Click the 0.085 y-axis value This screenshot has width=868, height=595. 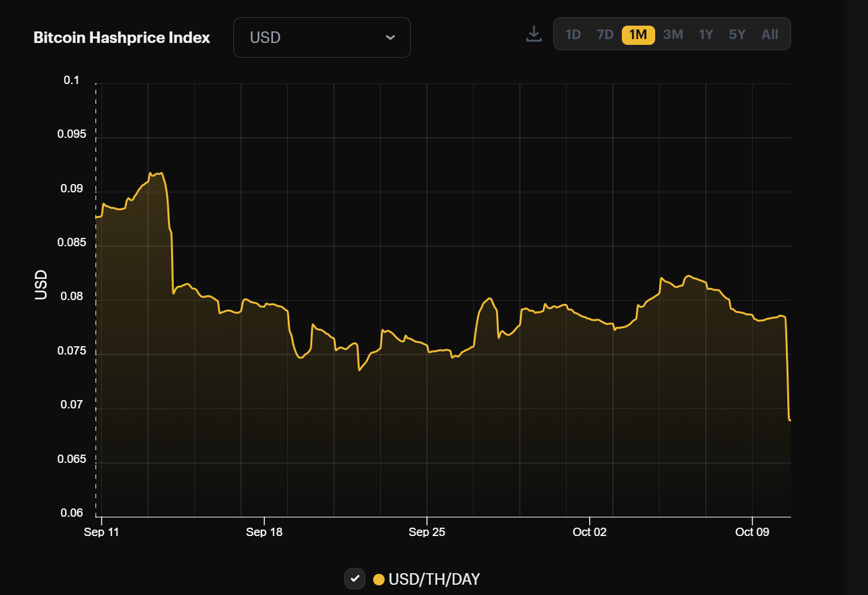(x=71, y=242)
